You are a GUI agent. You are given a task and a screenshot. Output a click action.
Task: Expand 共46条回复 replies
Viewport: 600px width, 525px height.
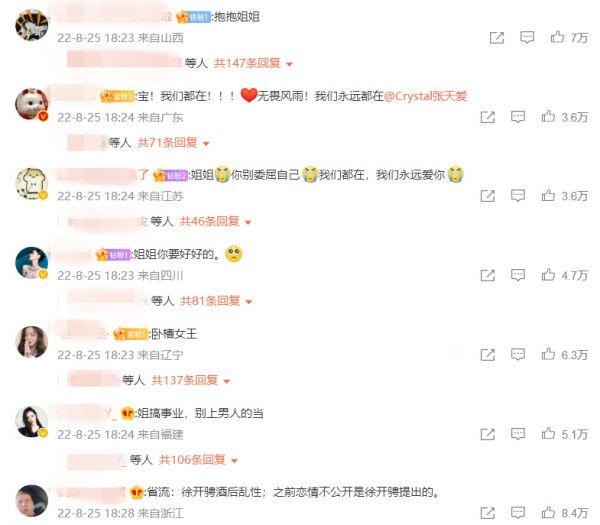coord(215,222)
